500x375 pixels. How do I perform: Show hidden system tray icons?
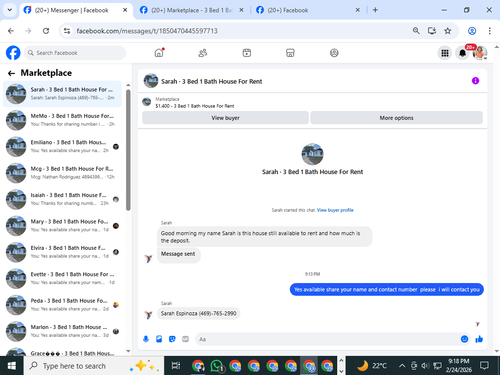(x=402, y=366)
